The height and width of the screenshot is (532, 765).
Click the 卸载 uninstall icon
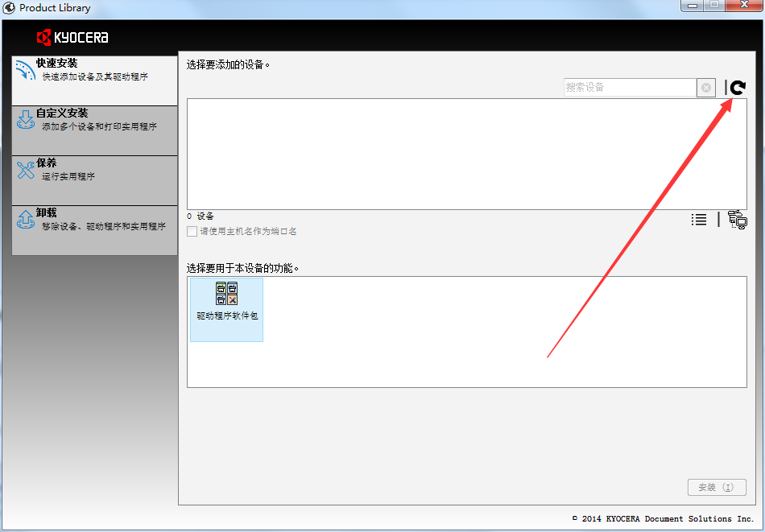pos(25,220)
